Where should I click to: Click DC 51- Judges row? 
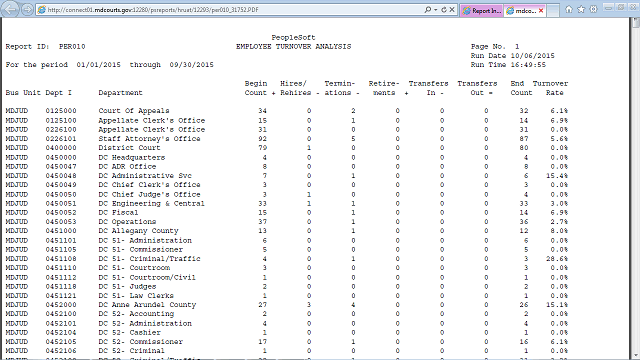click(x=287, y=287)
